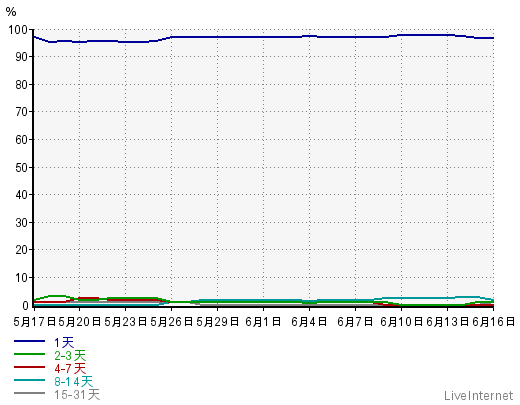Click the red 4-7天 legend line

[x=29, y=367]
